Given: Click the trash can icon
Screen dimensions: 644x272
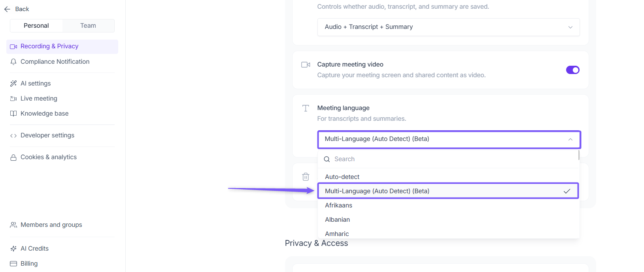Looking at the screenshot, I should [306, 177].
